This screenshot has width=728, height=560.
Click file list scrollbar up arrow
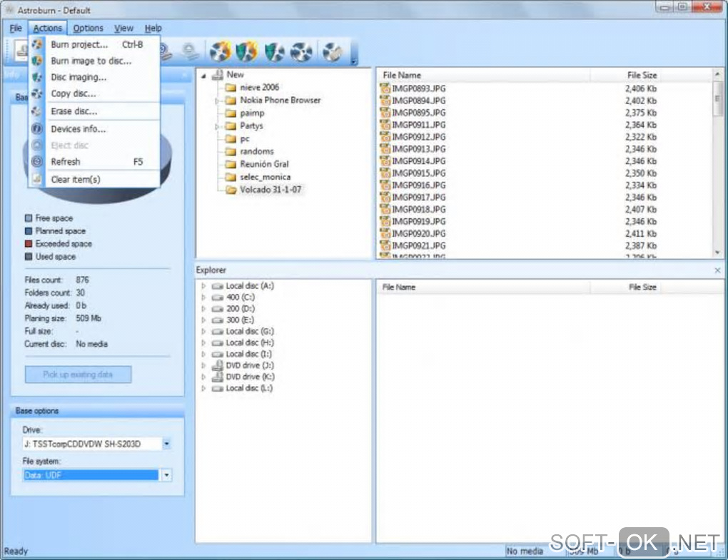click(717, 74)
